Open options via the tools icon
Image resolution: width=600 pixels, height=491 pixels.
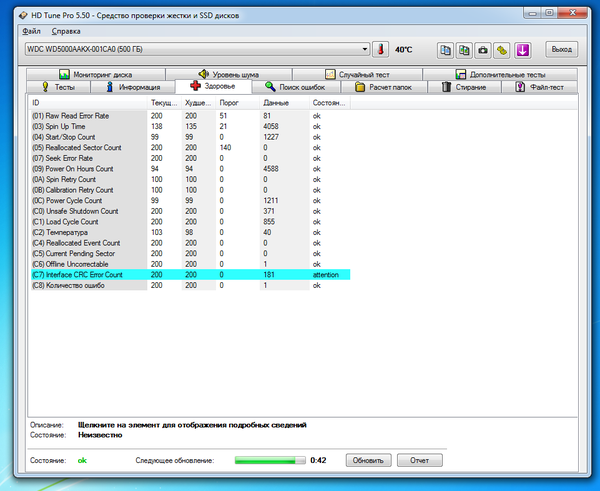(x=502, y=49)
